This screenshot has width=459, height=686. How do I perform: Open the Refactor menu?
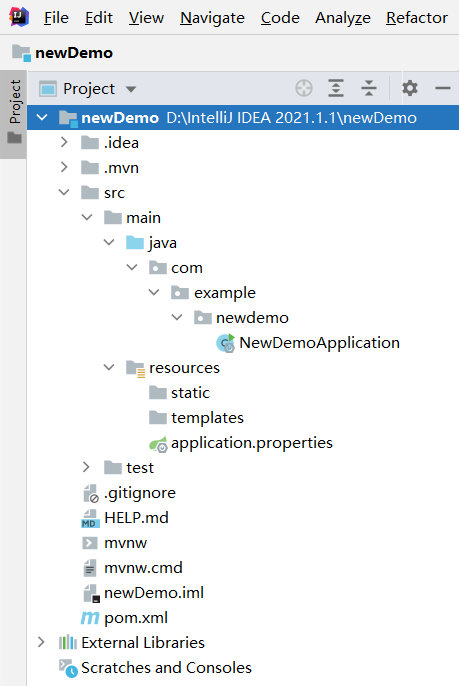point(417,18)
